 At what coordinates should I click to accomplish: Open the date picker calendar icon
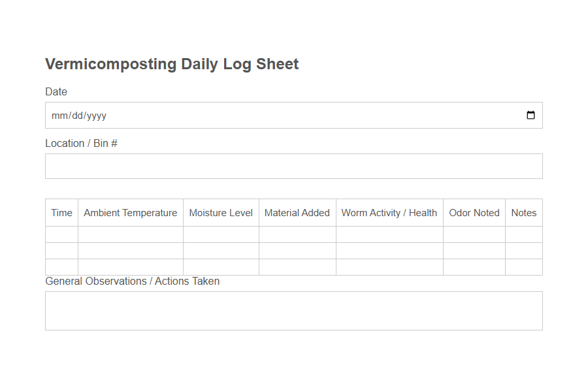pyautogui.click(x=531, y=115)
